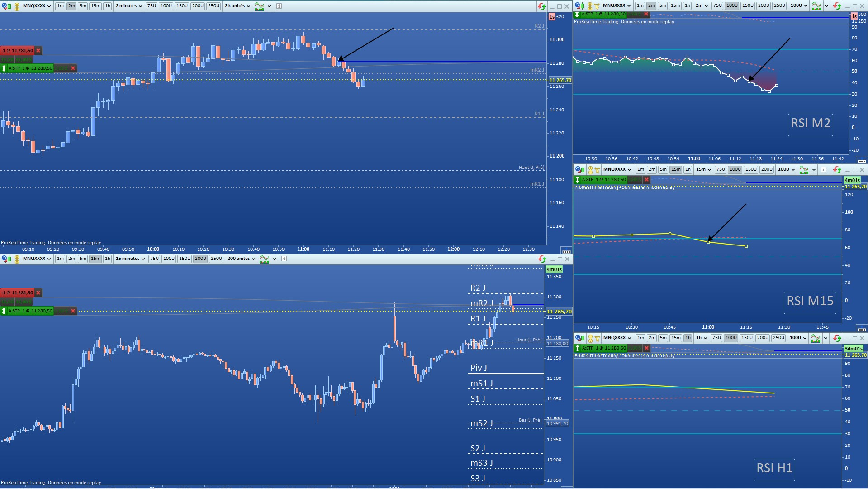The width and height of the screenshot is (868, 489).
Task: Select the 100U button in RSI H1 window toolbar
Action: (x=731, y=338)
